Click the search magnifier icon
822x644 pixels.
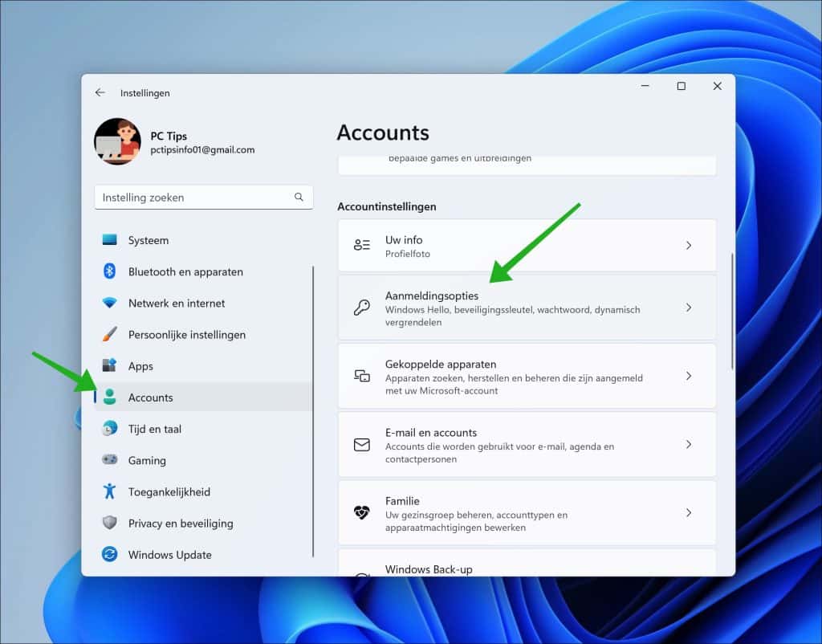pos(299,198)
